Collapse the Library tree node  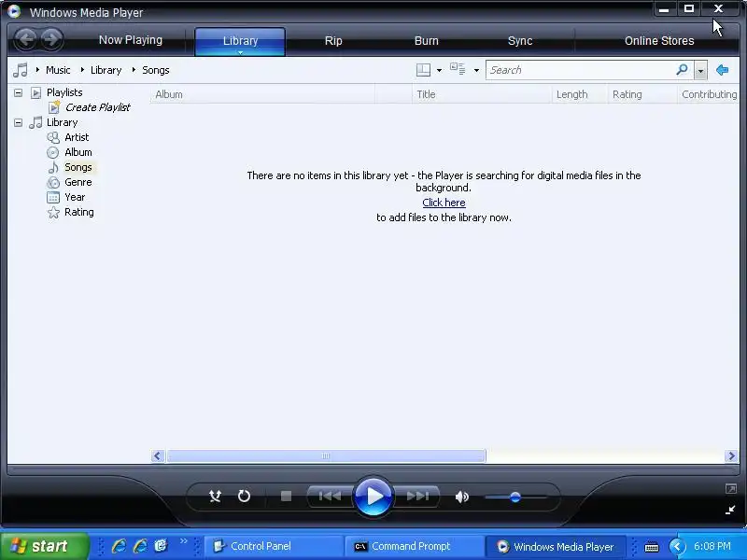(x=18, y=122)
